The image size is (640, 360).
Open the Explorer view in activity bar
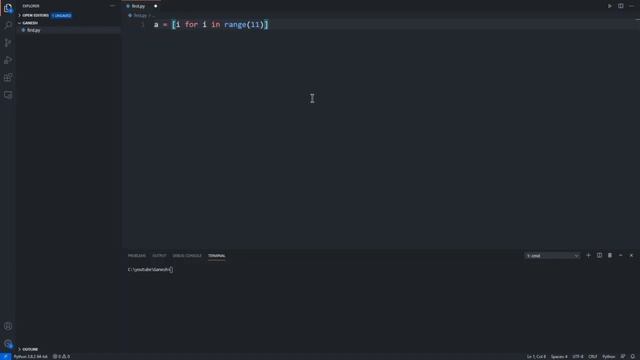pos(8,8)
